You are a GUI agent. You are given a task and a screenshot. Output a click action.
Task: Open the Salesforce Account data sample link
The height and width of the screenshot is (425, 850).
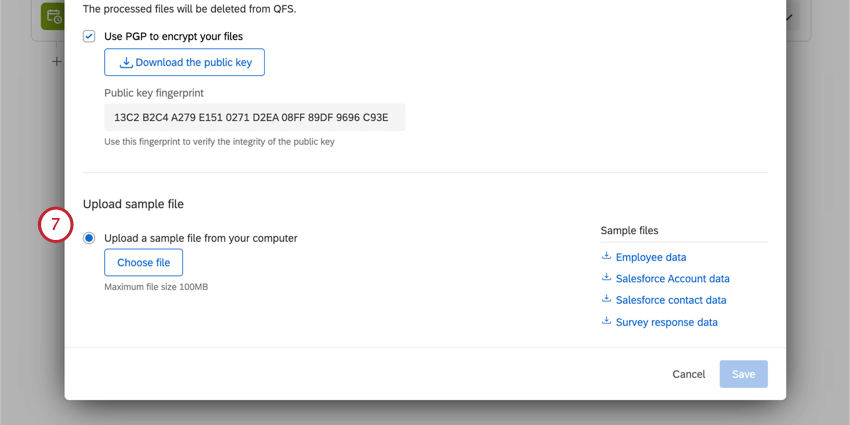coord(673,279)
